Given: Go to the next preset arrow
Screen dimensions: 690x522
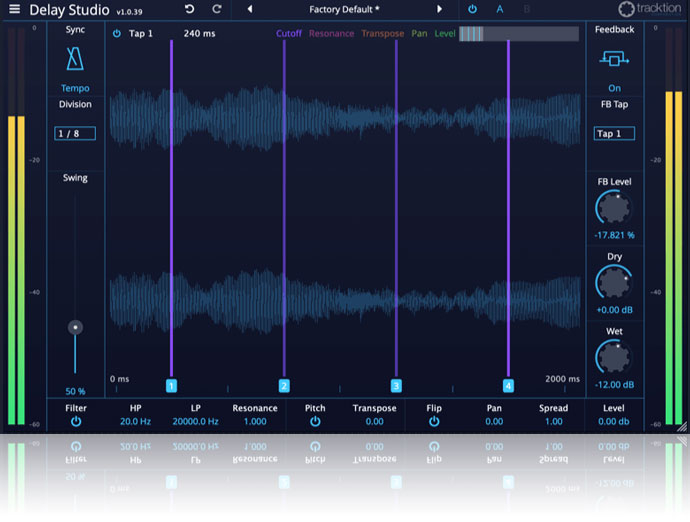Looking at the screenshot, I should pos(438,10).
